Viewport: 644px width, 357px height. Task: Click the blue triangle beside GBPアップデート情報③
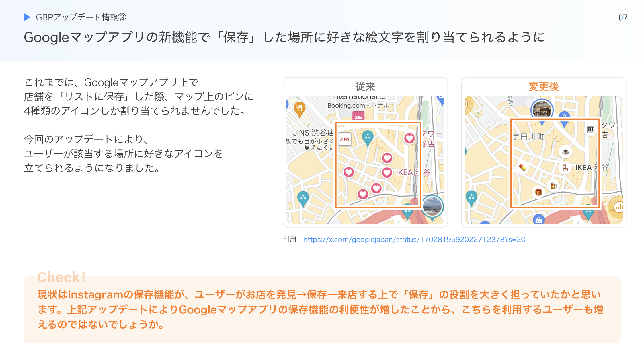[x=27, y=17]
